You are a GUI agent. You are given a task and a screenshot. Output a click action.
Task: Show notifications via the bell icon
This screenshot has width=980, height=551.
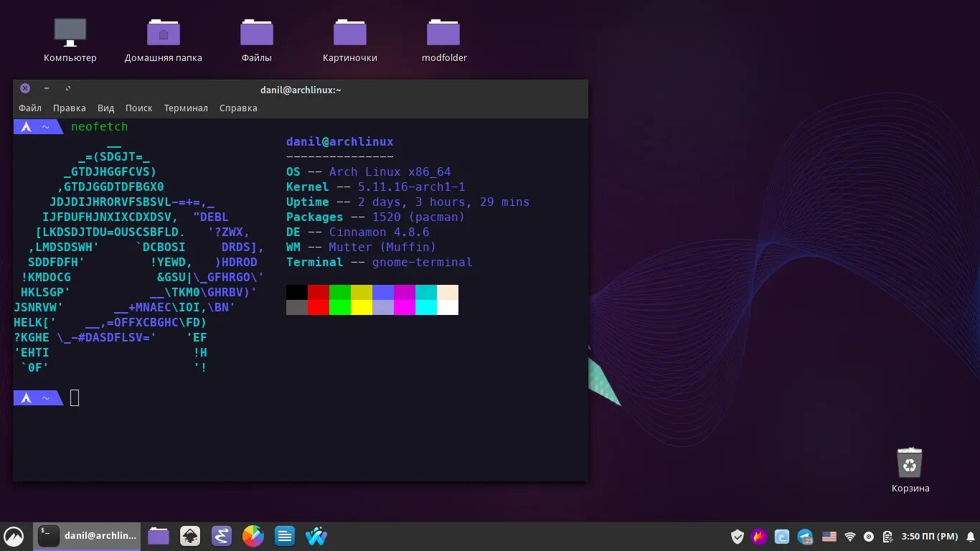[x=971, y=537]
